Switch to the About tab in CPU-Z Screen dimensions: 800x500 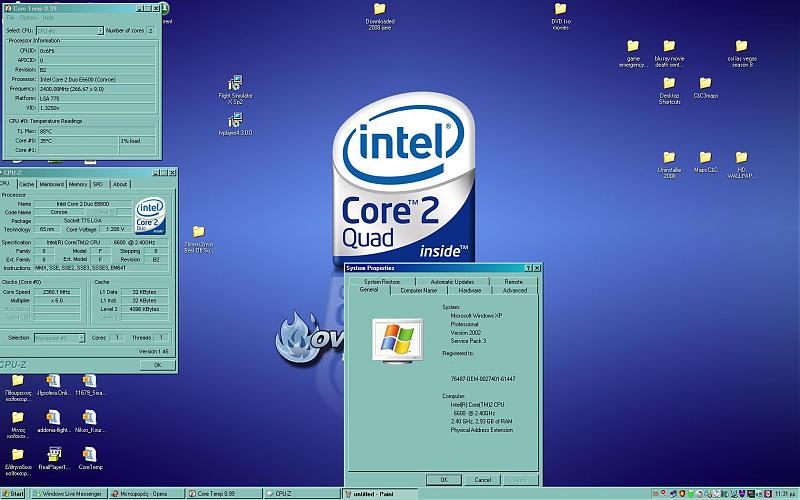(x=120, y=184)
